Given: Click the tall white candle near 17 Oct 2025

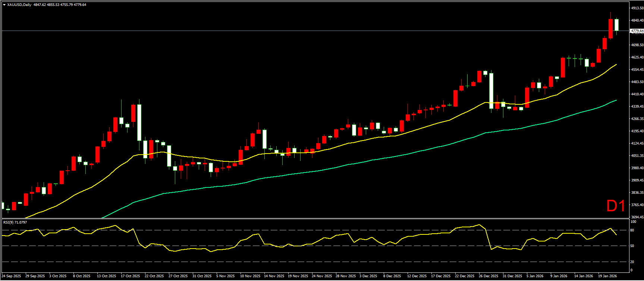Looking at the screenshot, I should (x=139, y=122).
